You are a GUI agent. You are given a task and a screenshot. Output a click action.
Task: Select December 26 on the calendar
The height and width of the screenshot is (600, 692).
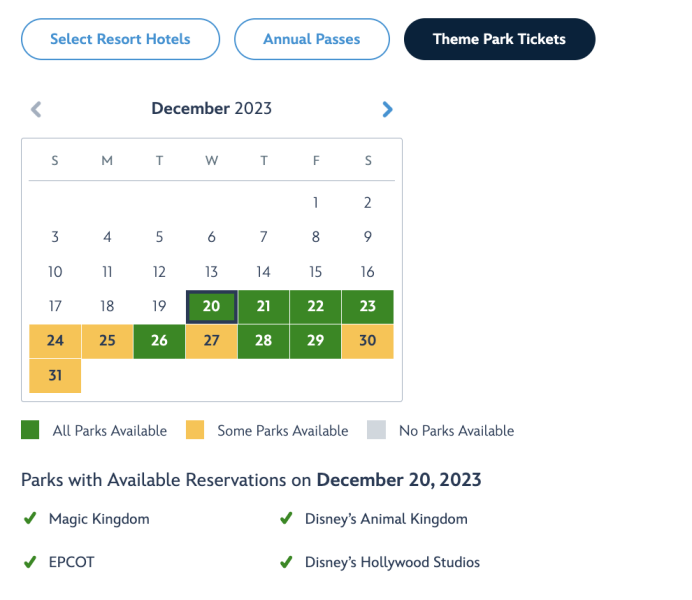pyautogui.click(x=159, y=341)
